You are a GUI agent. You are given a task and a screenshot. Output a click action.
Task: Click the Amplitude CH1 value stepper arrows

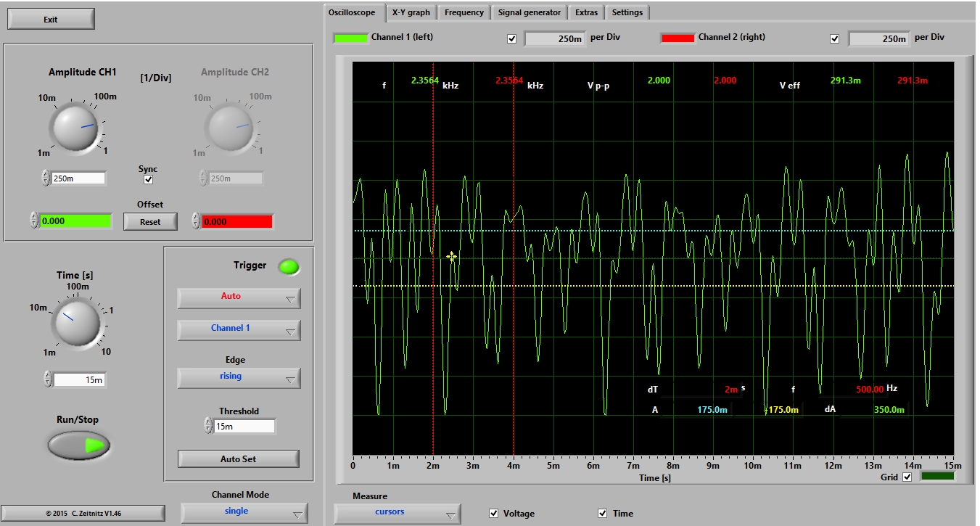pyautogui.click(x=46, y=178)
